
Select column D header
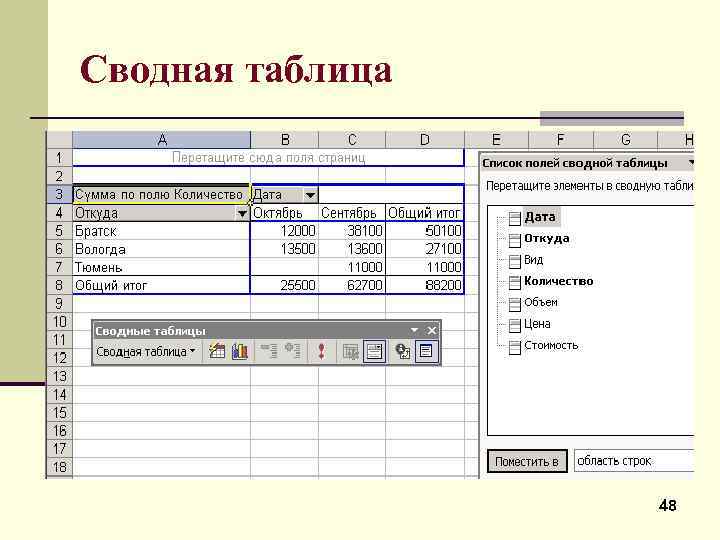click(x=425, y=140)
